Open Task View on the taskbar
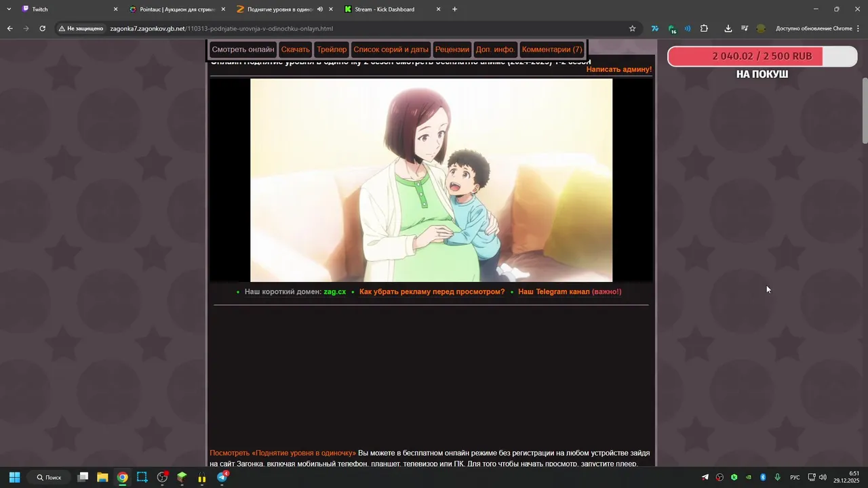The width and height of the screenshot is (868, 488). pos(83,477)
